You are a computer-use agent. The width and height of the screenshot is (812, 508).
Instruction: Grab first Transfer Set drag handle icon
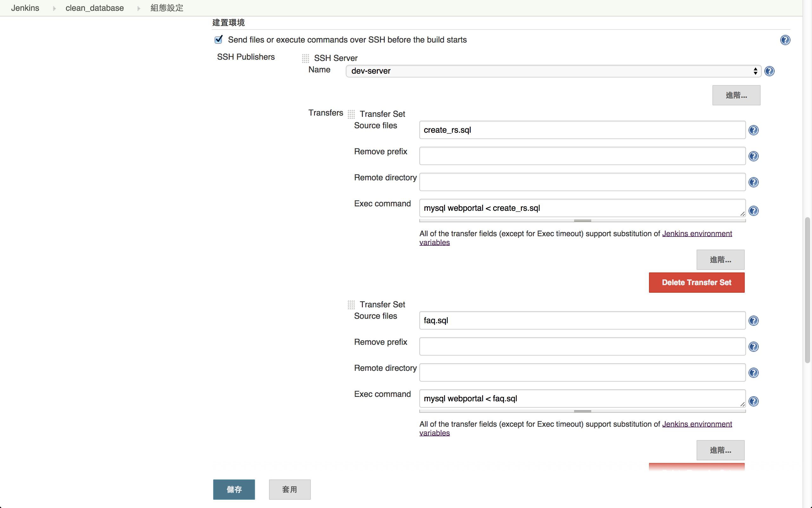[351, 114]
